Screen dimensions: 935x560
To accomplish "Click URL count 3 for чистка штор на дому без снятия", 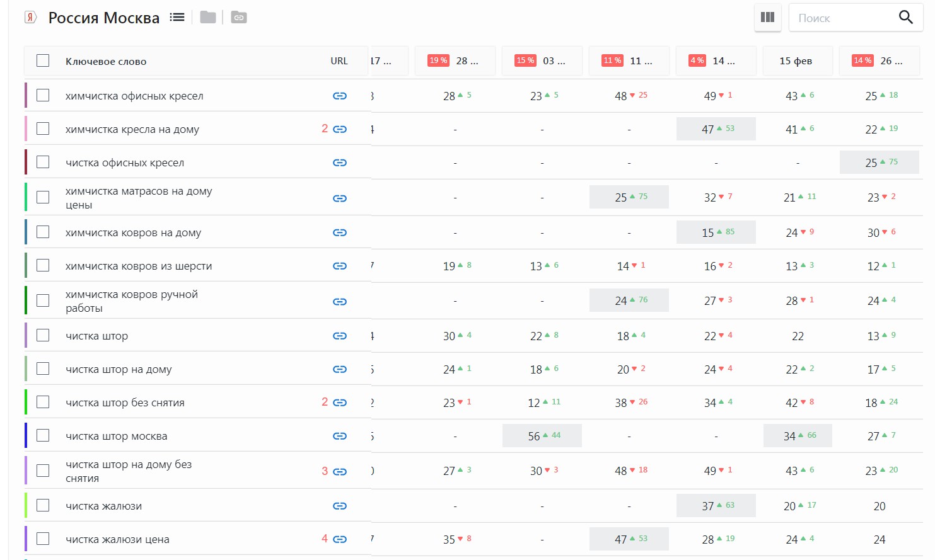I will [325, 471].
